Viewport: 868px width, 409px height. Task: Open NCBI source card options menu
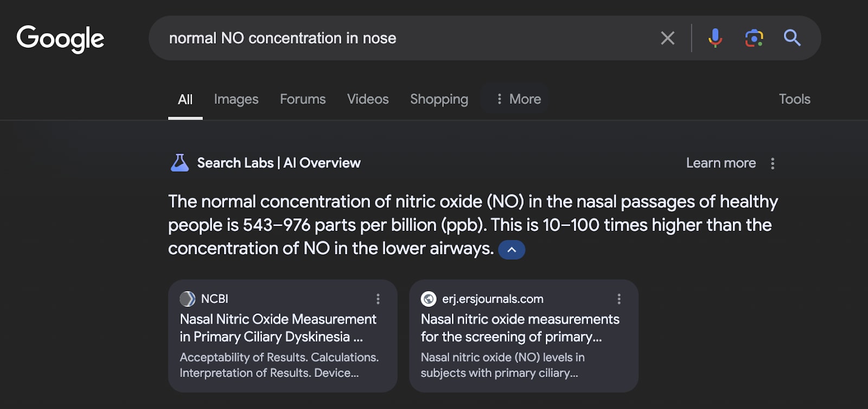(378, 299)
